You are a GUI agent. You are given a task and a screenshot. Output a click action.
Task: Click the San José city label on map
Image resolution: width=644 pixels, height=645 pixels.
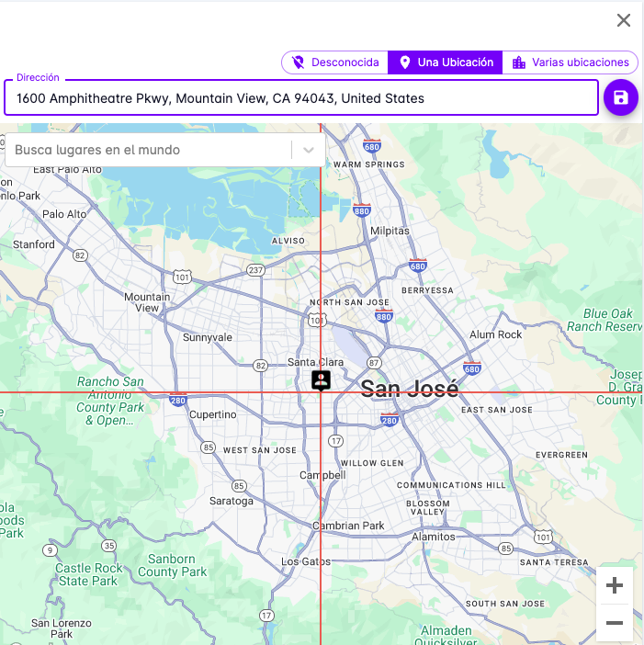point(409,389)
